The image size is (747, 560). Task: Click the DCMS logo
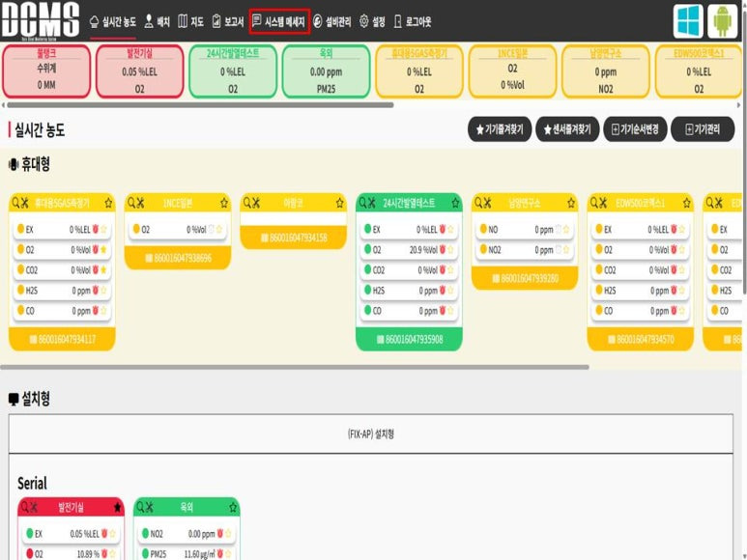pos(40,20)
